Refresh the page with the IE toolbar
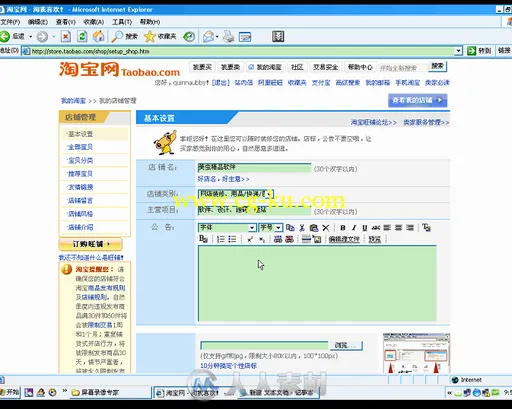 [82, 36]
